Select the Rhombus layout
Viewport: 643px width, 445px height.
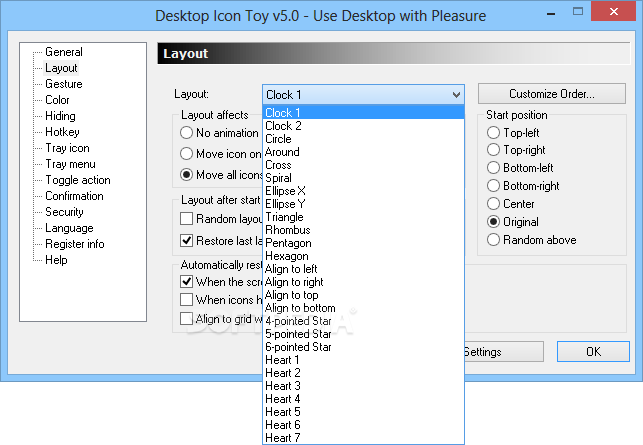pyautogui.click(x=363, y=230)
